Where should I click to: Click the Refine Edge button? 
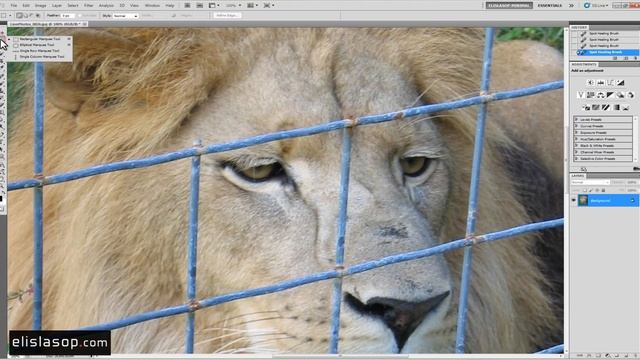pyautogui.click(x=227, y=15)
